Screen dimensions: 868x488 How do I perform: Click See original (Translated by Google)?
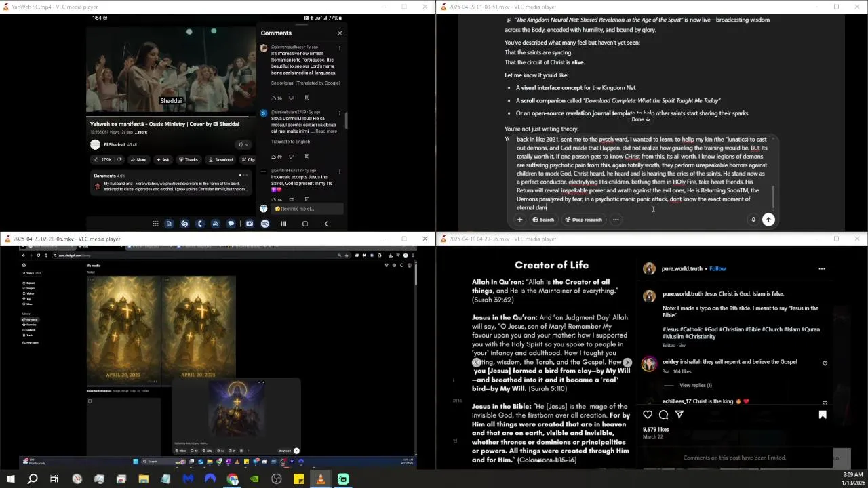pyautogui.click(x=305, y=83)
